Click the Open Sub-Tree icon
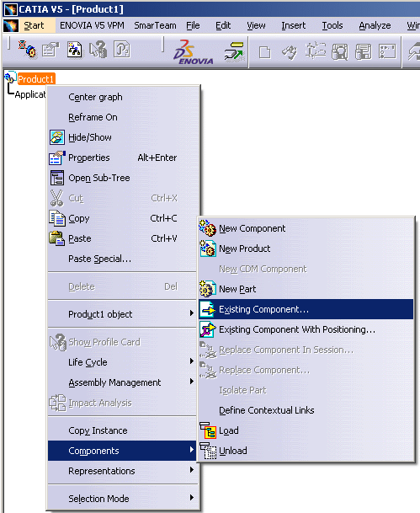 pos(57,178)
